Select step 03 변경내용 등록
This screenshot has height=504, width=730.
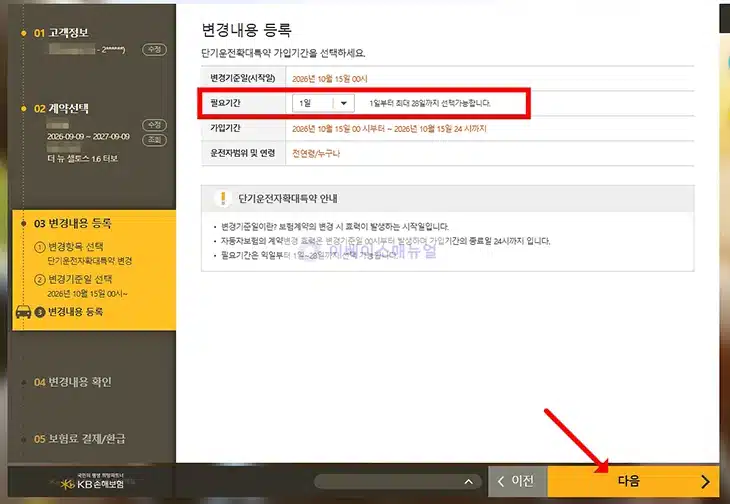click(x=73, y=223)
